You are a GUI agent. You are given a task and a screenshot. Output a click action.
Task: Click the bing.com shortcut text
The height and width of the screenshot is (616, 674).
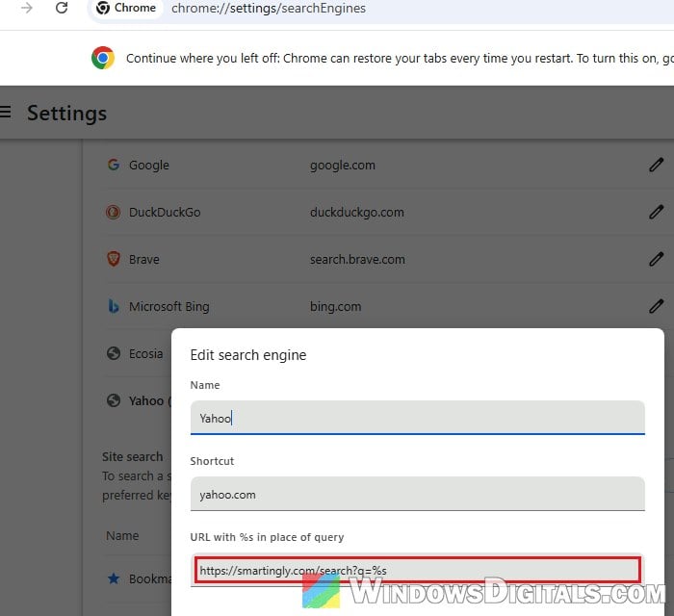[x=335, y=307]
